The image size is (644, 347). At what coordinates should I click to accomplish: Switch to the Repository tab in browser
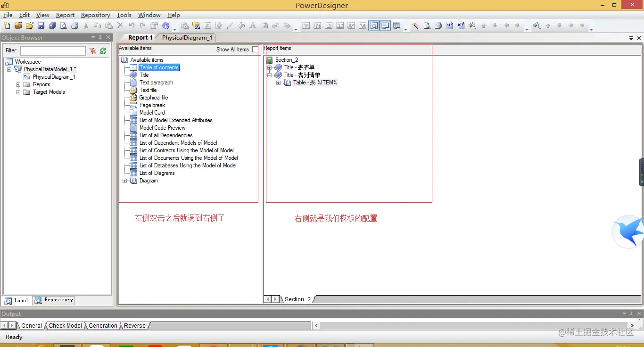coord(54,300)
